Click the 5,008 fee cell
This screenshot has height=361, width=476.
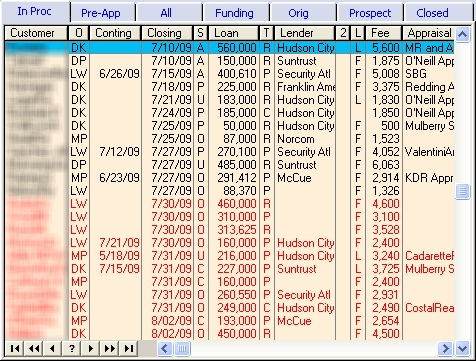(384, 74)
